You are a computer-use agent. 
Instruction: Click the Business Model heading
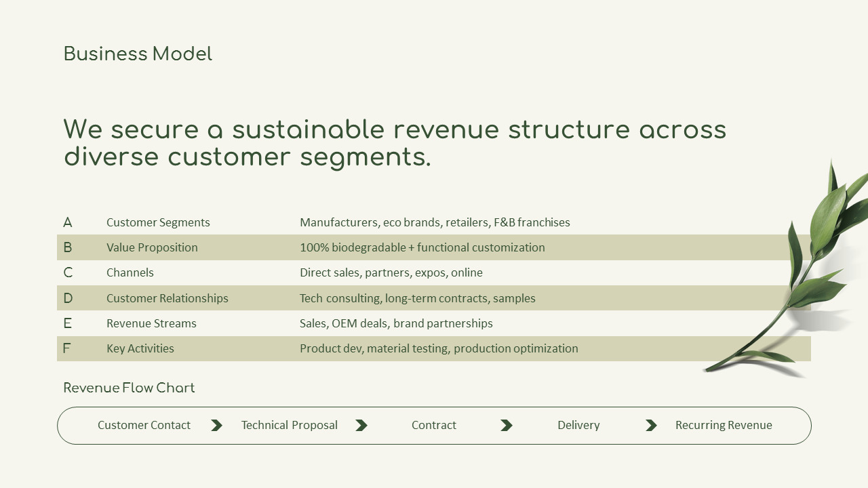click(138, 54)
